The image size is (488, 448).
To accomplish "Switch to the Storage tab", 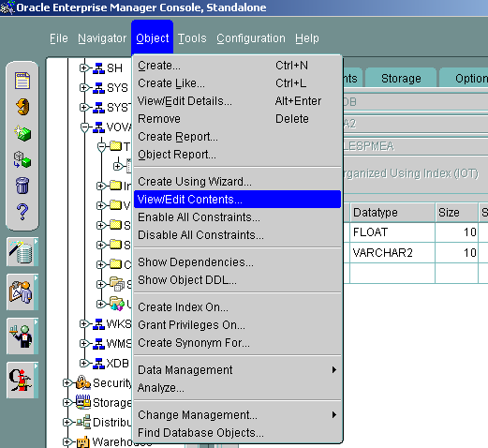I will point(401,78).
